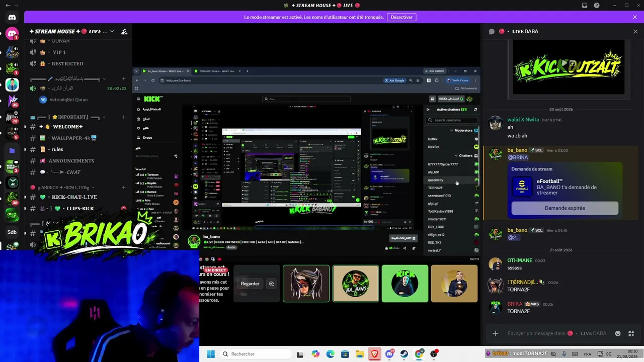
Task: Open Copilot from taskbar
Action: tap(315, 354)
